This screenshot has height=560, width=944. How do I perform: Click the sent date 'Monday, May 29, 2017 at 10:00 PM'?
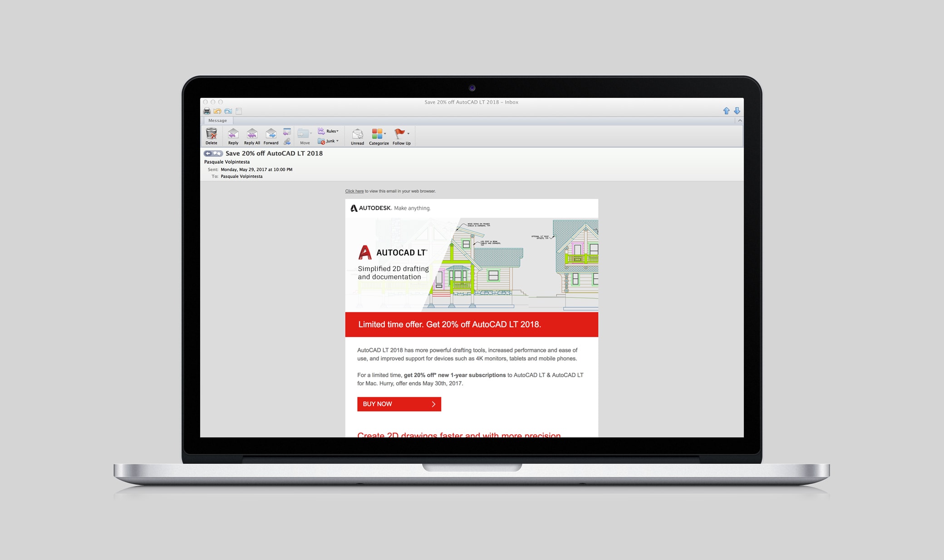256,170
